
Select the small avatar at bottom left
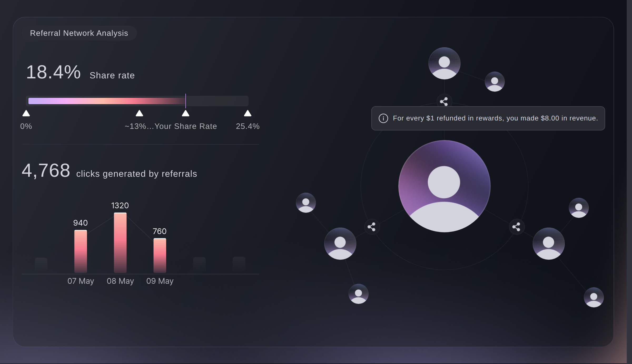pyautogui.click(x=358, y=294)
